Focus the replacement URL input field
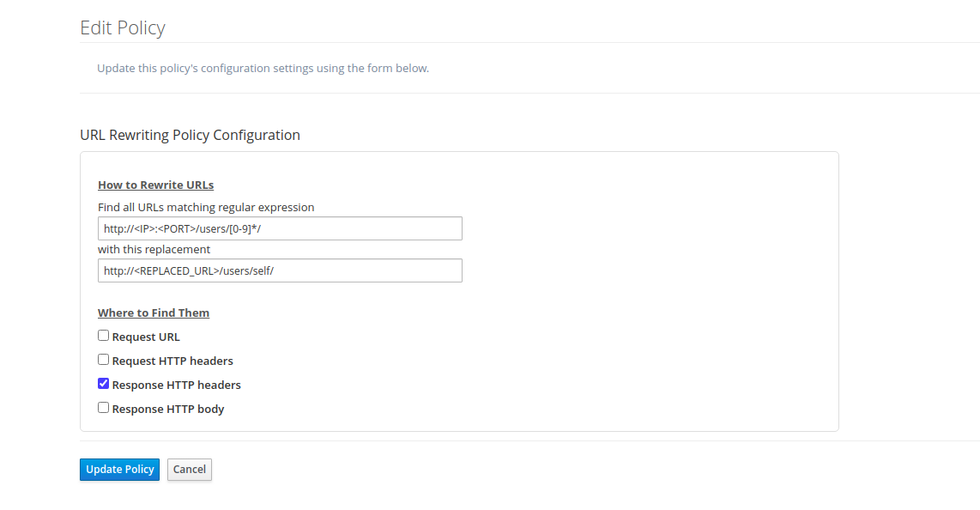The height and width of the screenshot is (510, 980). 280,270
